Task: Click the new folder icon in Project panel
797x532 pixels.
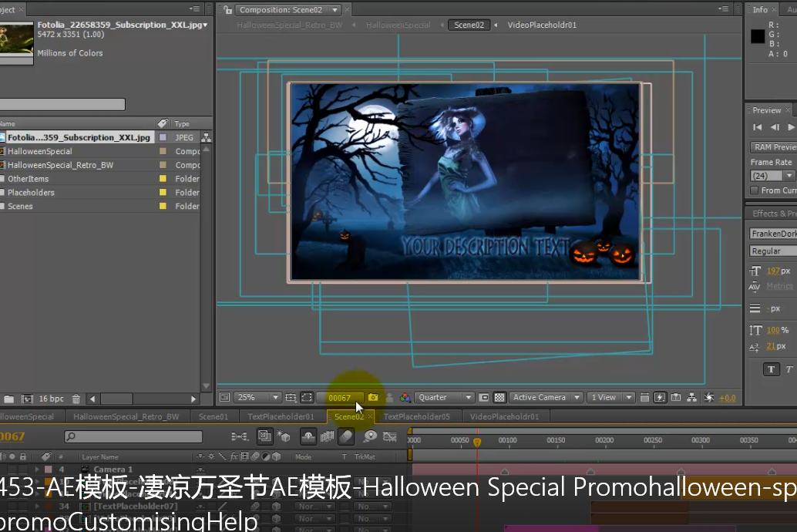Action: tap(9, 399)
